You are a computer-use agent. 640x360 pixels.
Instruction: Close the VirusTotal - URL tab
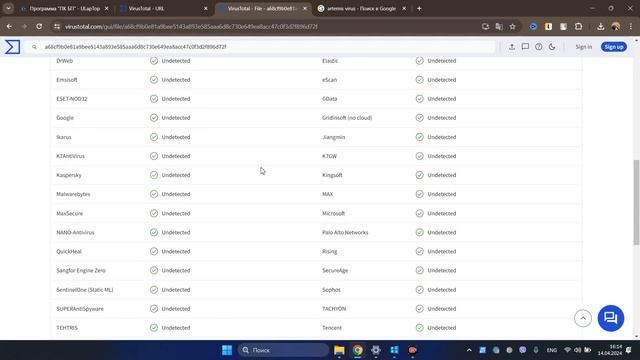click(x=206, y=8)
